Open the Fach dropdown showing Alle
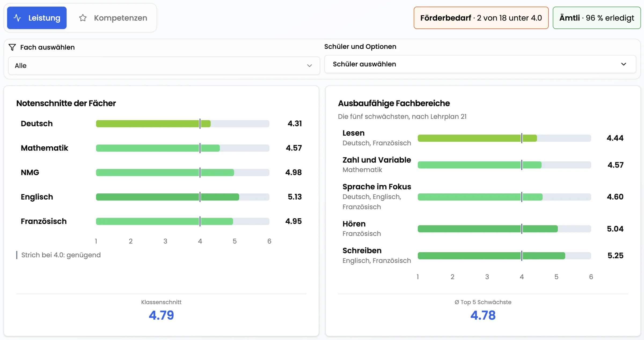Image resolution: width=644 pixels, height=340 pixels. pos(164,66)
